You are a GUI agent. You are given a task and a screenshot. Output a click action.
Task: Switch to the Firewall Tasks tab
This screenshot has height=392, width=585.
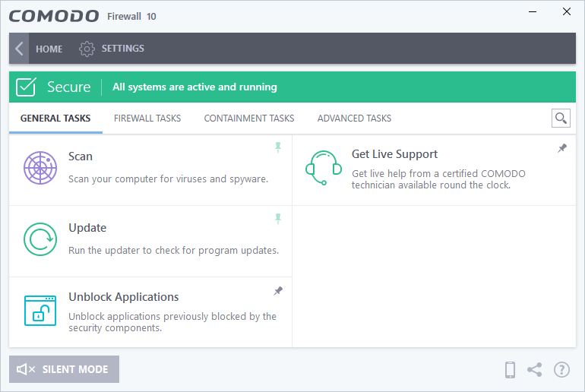pos(147,119)
